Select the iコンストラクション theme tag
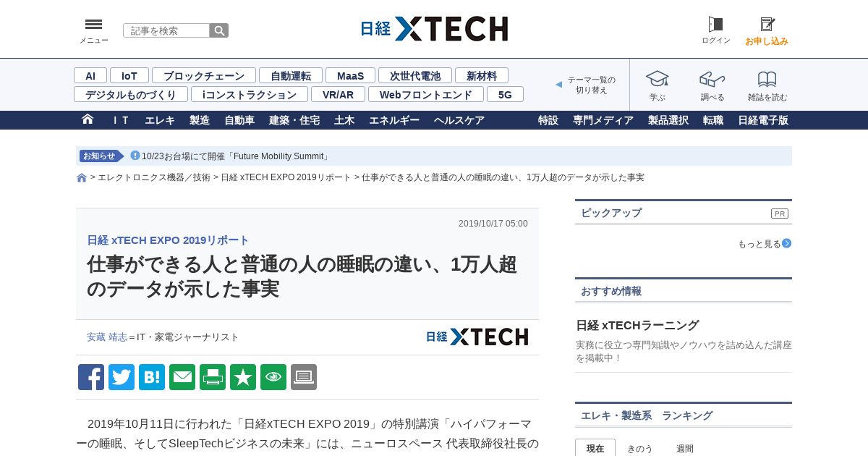 coord(250,94)
